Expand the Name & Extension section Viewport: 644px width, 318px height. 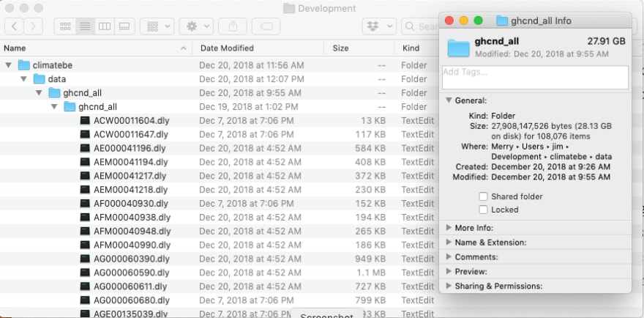(449, 243)
